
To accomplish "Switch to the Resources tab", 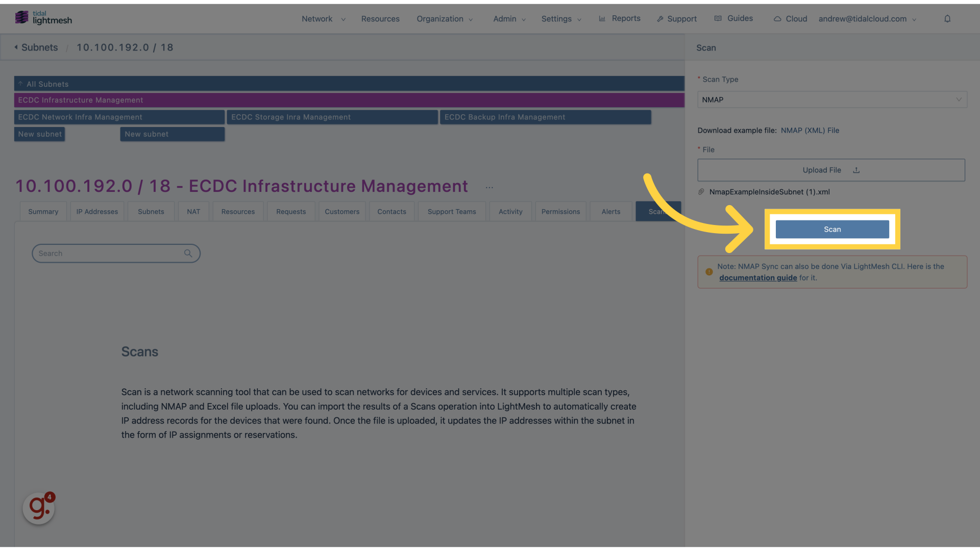I will tap(238, 212).
